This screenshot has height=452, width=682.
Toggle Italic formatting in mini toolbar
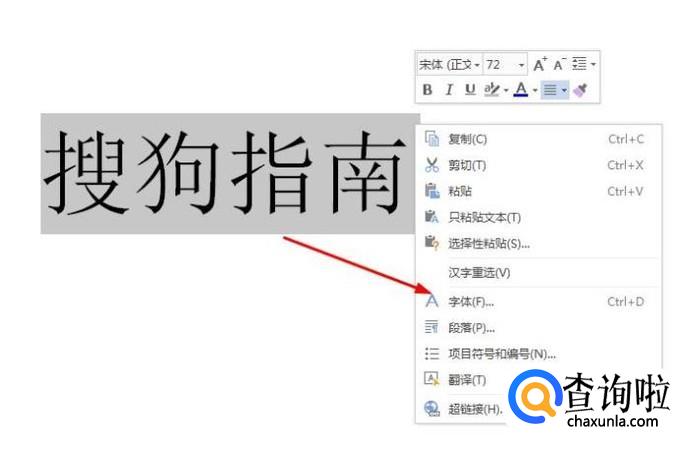click(x=449, y=90)
